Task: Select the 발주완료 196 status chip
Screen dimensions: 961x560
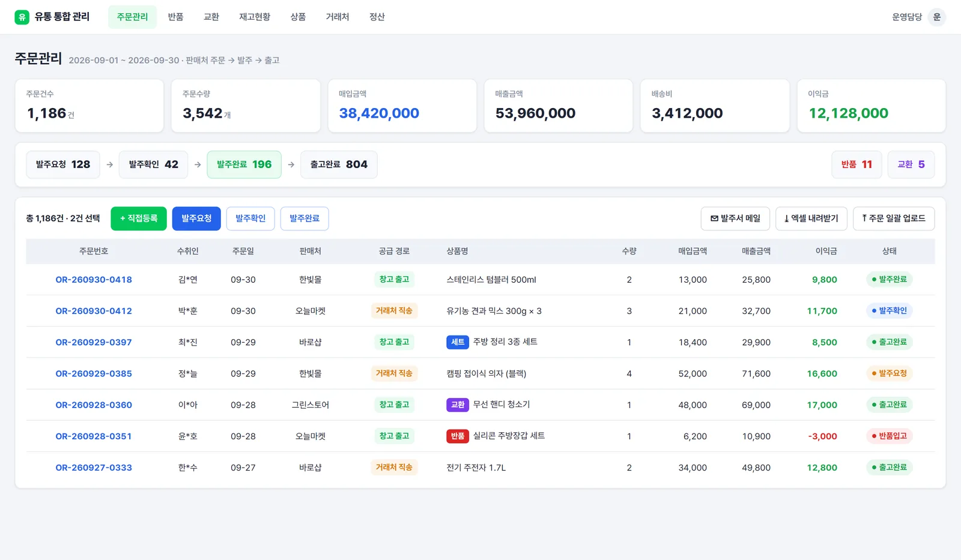Action: pyautogui.click(x=244, y=164)
